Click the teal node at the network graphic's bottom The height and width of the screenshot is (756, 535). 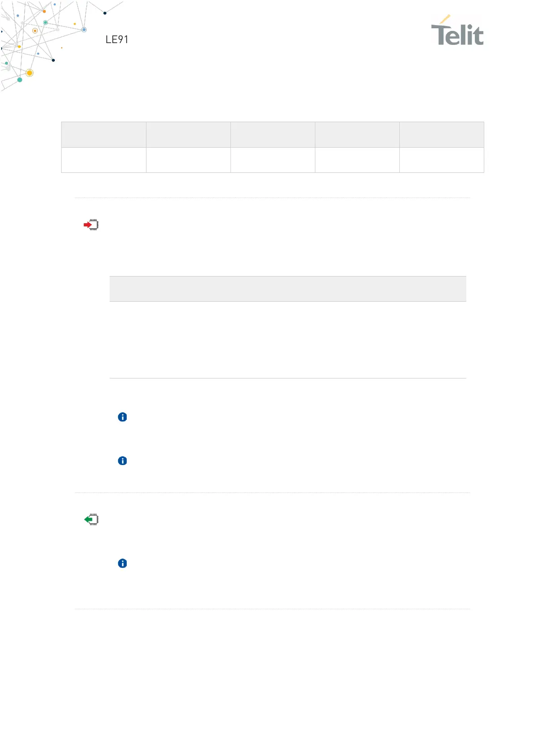tap(20, 80)
